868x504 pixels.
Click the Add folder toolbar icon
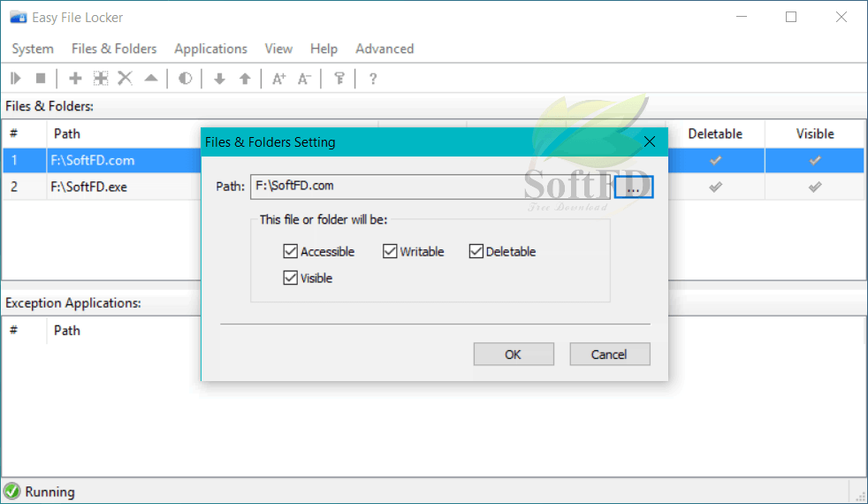click(101, 79)
